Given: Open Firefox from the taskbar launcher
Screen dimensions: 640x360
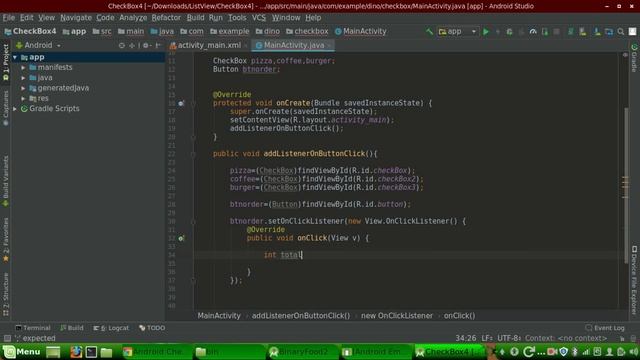Looking at the screenshot, I should (76, 351).
